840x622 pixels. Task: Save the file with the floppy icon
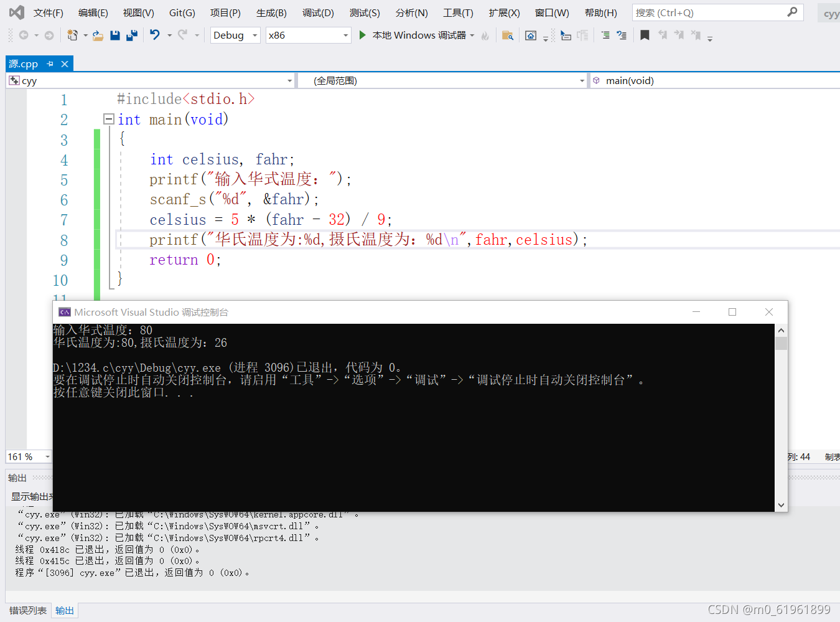click(x=115, y=35)
